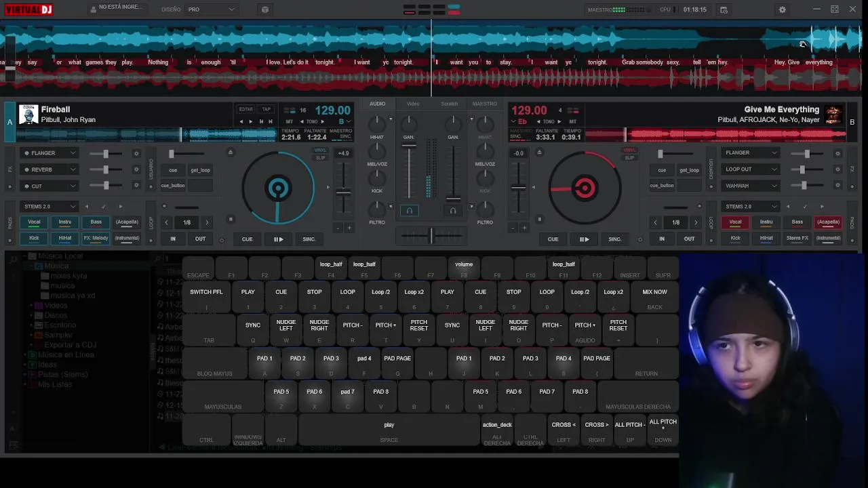
Task: Click the 3D cube layout icon
Action: 265,9
